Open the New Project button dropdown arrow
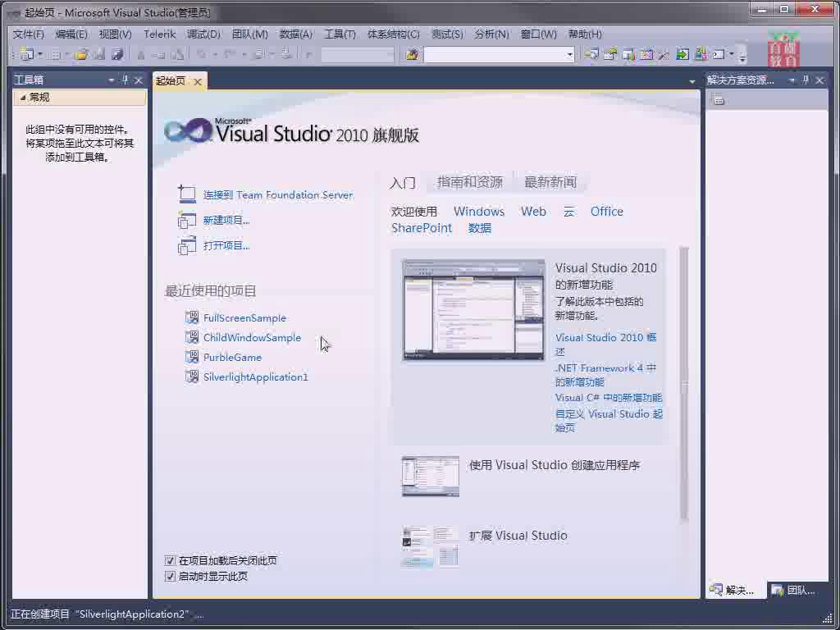The image size is (840, 630). click(x=40, y=54)
